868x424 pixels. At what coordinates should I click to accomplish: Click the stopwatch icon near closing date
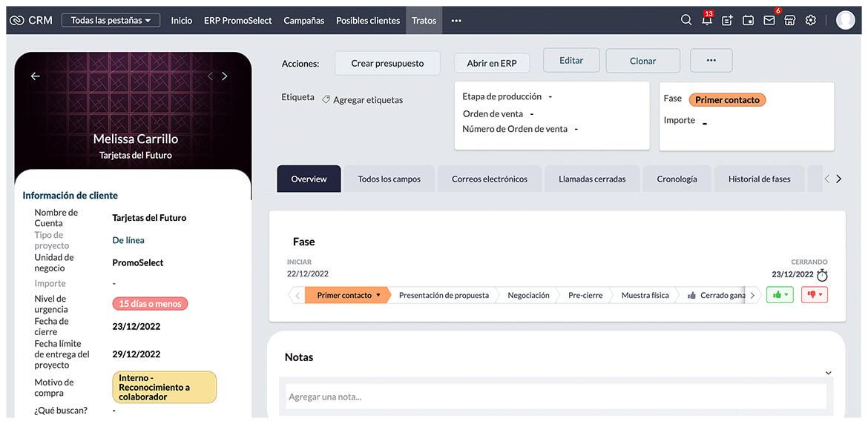pyautogui.click(x=822, y=275)
